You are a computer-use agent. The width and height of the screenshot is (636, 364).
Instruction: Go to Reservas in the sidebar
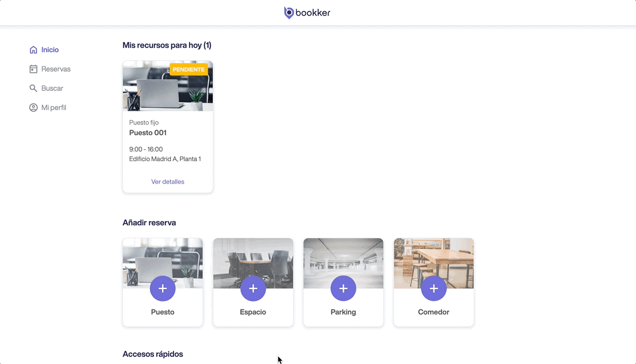[56, 69]
